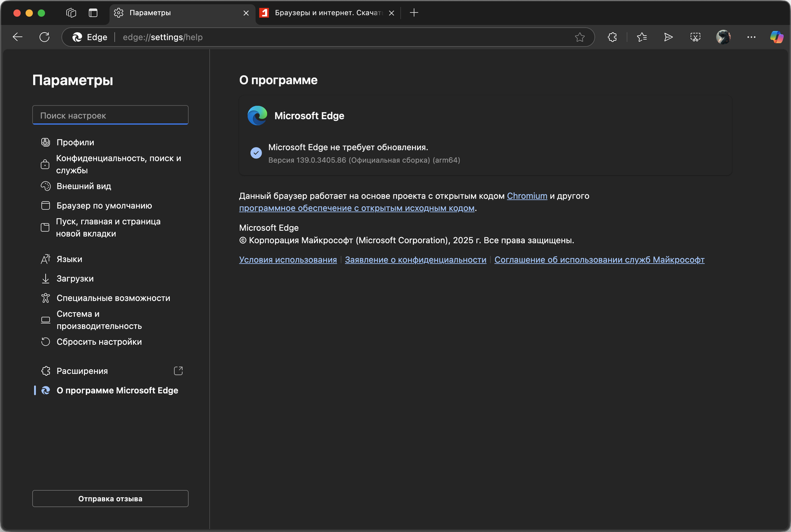791x532 pixels.
Task: Open the Условия использования link
Action: (x=288, y=260)
